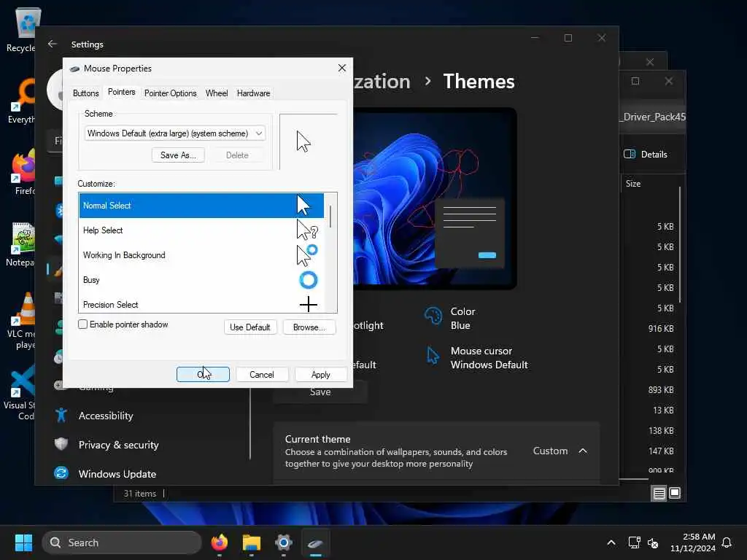747x560 pixels.
Task: Open Notepad++ desktop shortcut
Action: click(x=21, y=244)
